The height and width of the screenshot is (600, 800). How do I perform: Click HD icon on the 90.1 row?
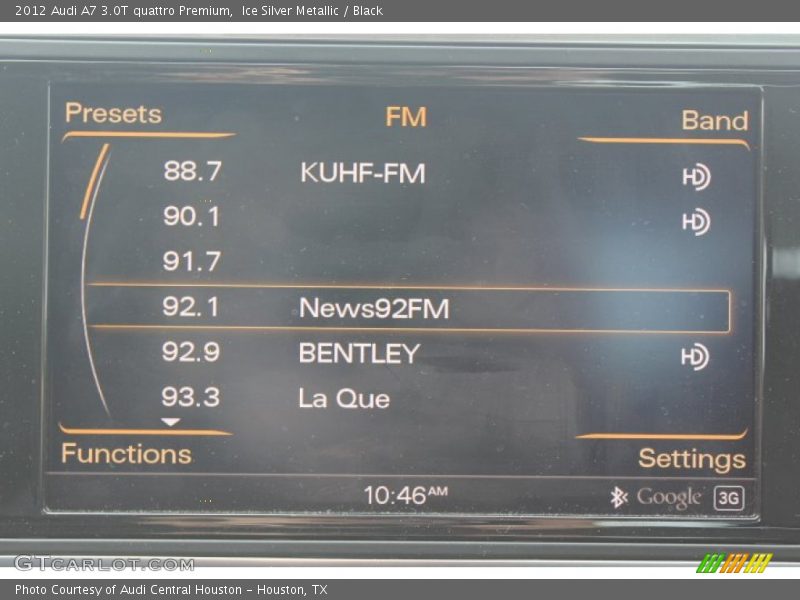pos(696,222)
